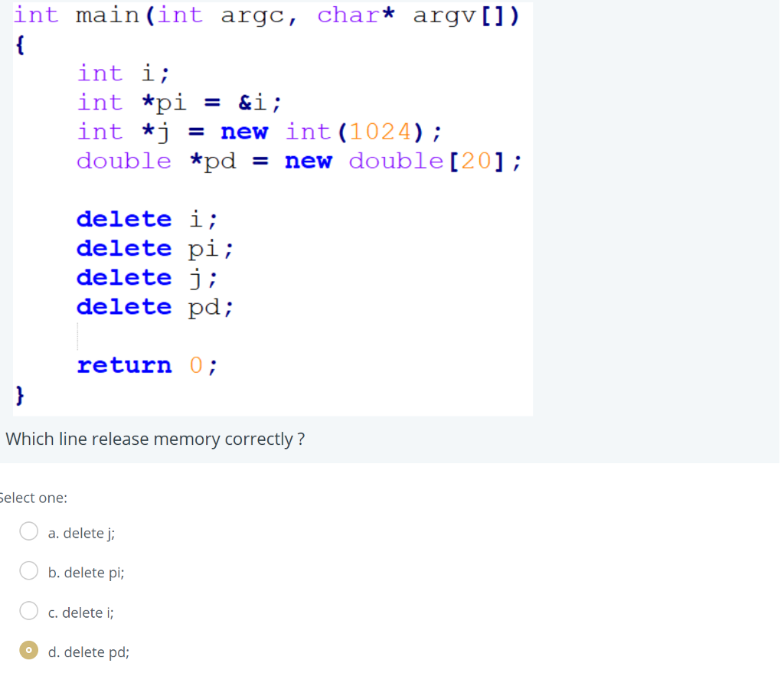784x686 pixels.
Task: Click the code line 'return 0;'
Action: pyautogui.click(x=148, y=365)
